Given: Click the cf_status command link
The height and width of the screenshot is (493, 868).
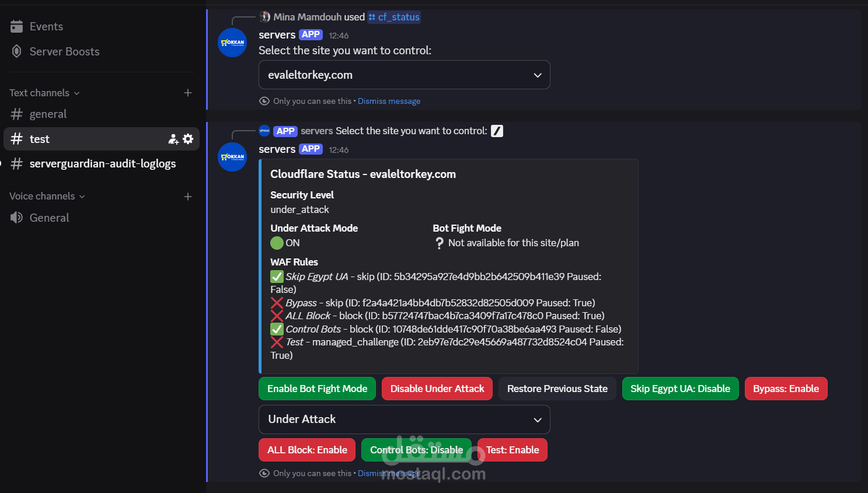Looking at the screenshot, I should [x=394, y=17].
